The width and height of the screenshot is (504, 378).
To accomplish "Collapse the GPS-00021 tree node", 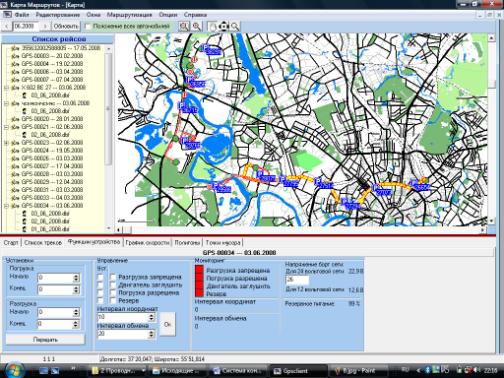I will point(6,127).
